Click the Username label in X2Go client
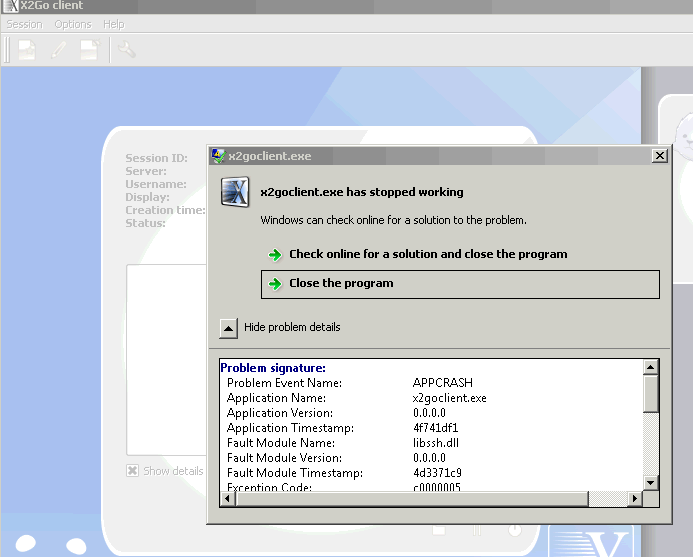The image size is (693, 557). (156, 184)
